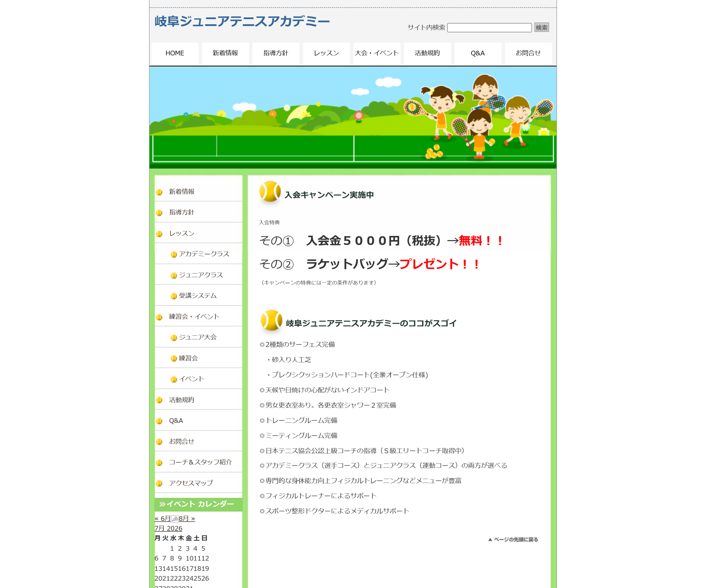Click the ページの先頭に戻る link
This screenshot has width=706, height=588.
point(513,539)
